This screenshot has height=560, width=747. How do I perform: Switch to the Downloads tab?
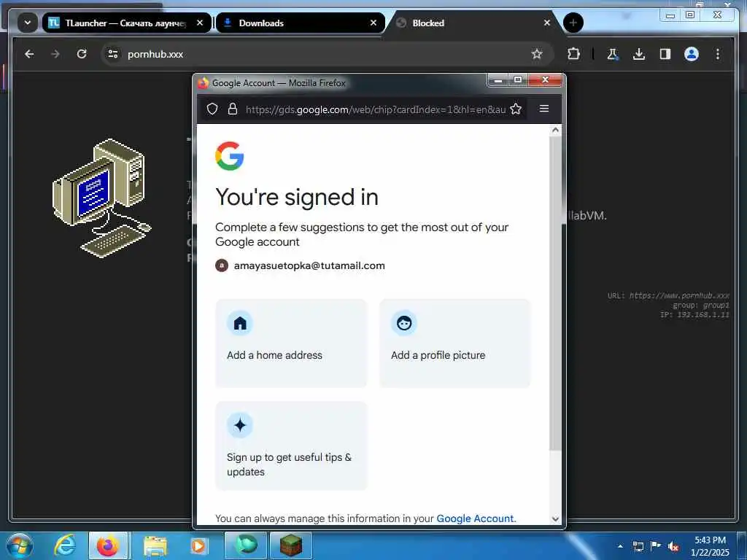coord(300,23)
